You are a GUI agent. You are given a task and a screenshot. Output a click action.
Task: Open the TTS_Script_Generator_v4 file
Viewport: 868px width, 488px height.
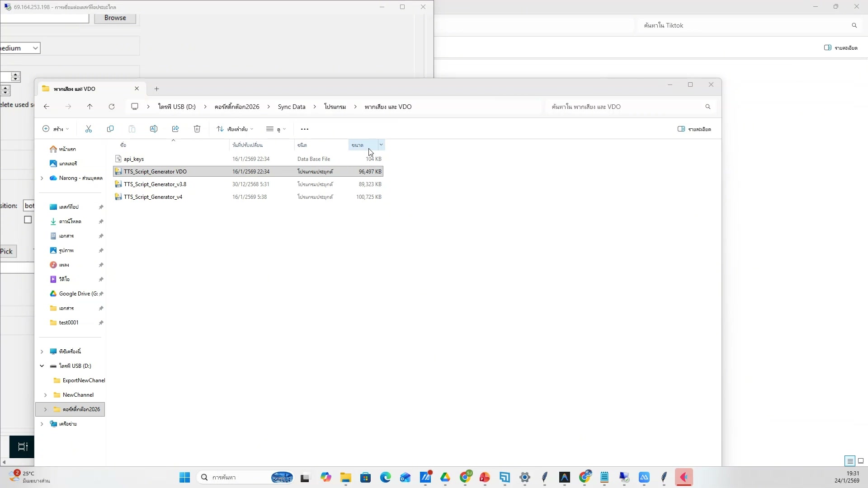153,197
